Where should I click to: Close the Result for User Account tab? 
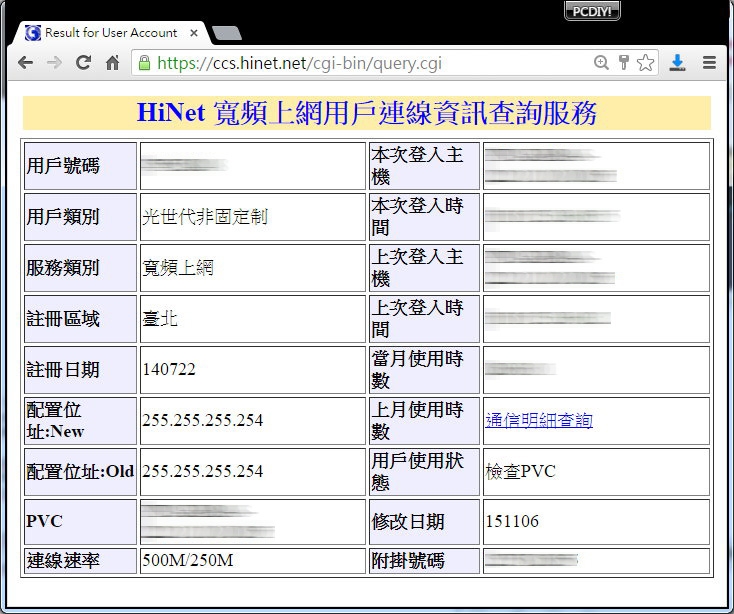pos(194,33)
